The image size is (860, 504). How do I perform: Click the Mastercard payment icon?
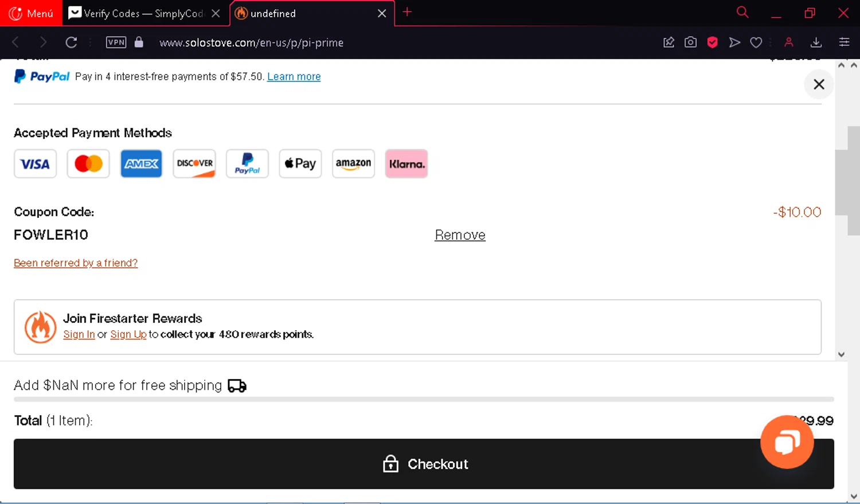pyautogui.click(x=88, y=164)
